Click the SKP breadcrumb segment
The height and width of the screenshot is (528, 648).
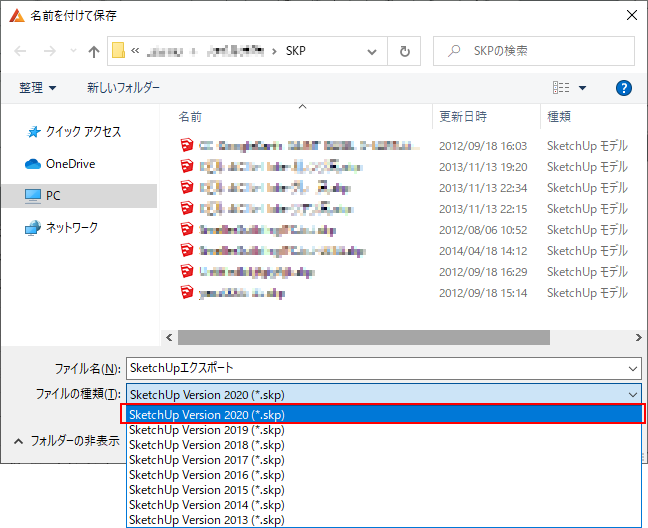click(295, 51)
